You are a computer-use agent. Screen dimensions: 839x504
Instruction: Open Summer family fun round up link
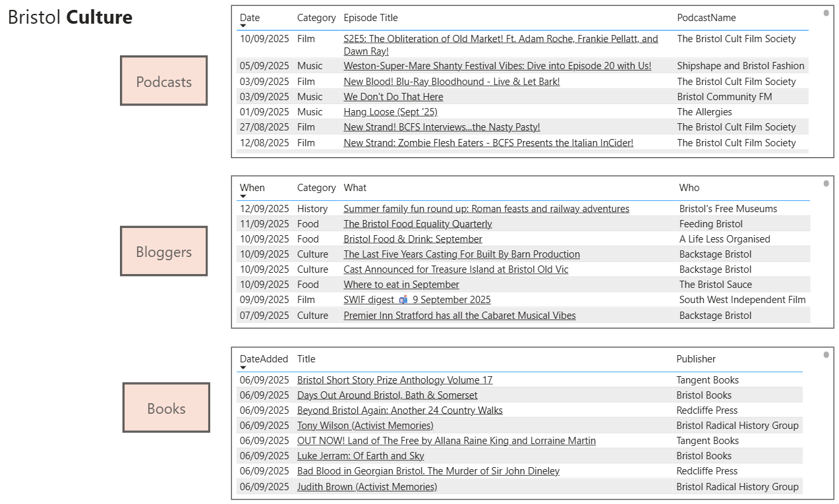486,209
